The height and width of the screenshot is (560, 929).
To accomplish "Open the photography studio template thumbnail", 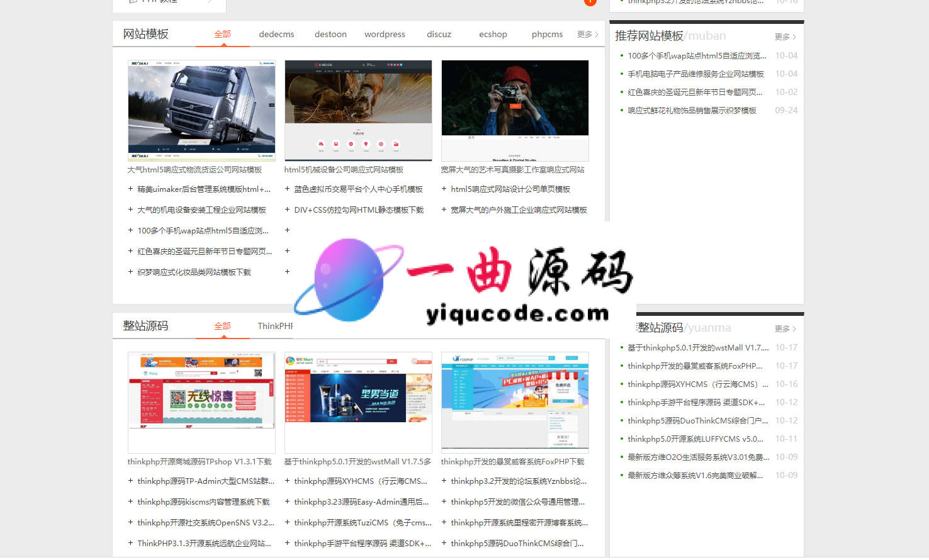I will click(x=515, y=110).
